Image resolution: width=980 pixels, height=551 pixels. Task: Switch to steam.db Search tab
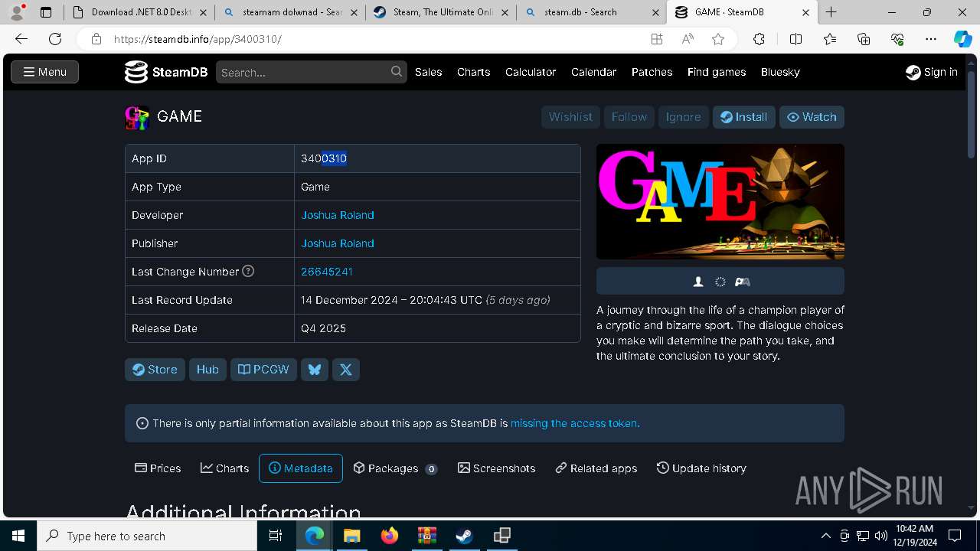click(x=590, y=12)
